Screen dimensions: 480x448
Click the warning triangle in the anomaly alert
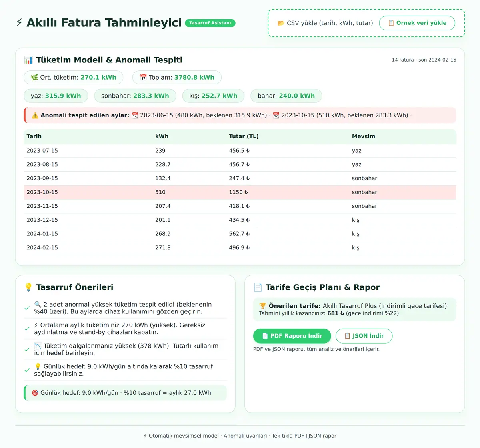pyautogui.click(x=35, y=115)
